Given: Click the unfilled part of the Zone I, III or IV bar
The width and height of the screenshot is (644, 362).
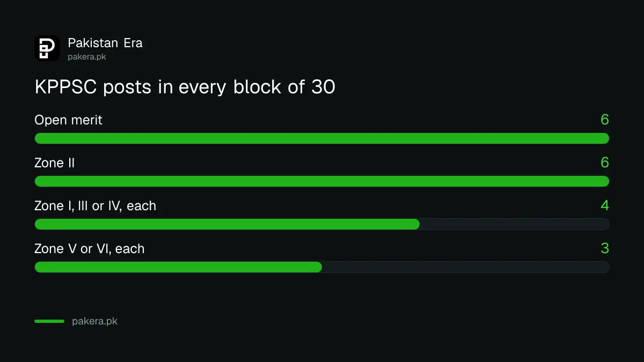Looking at the screenshot, I should coord(515,224).
